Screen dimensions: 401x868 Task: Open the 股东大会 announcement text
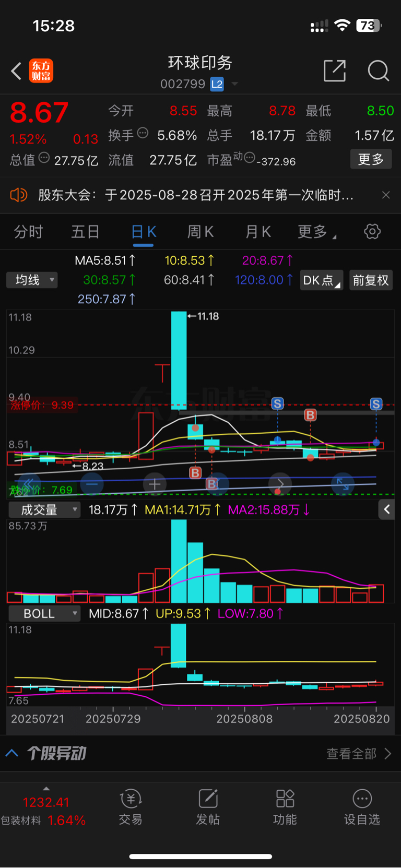(196, 195)
